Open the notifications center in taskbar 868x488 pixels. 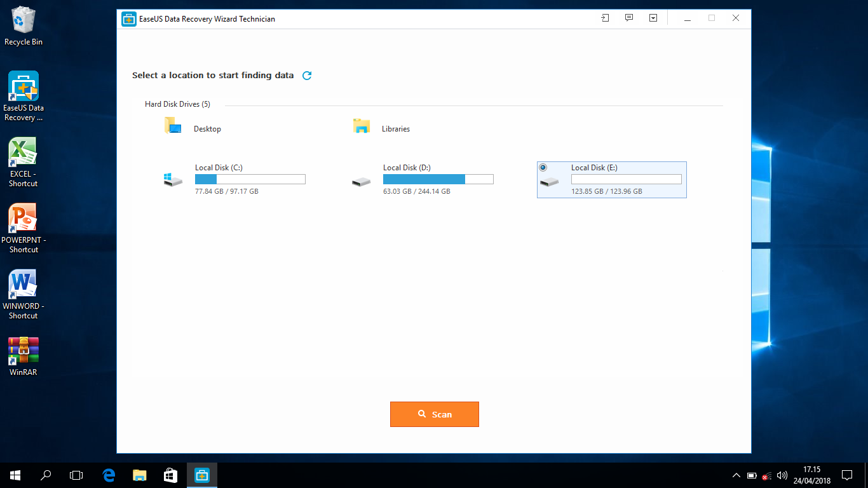click(x=847, y=475)
